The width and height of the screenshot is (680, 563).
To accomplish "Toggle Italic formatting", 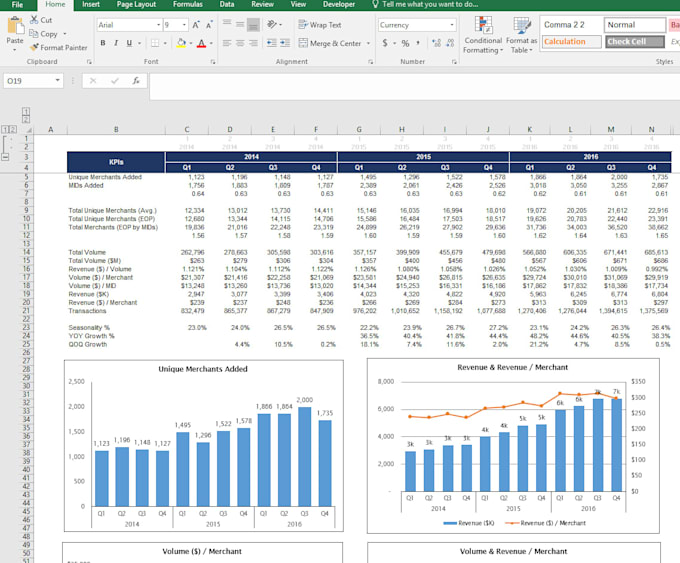I will point(116,44).
